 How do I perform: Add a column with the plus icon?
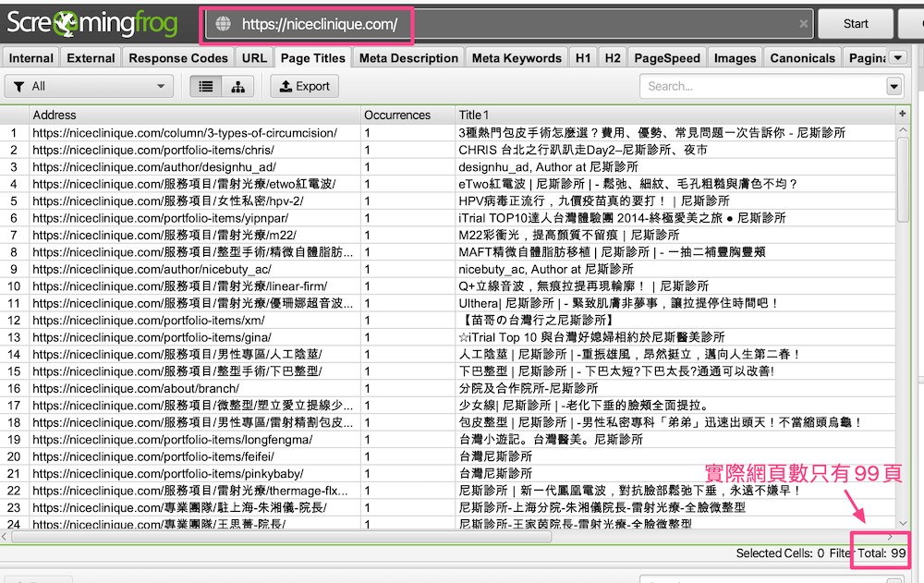point(902,114)
